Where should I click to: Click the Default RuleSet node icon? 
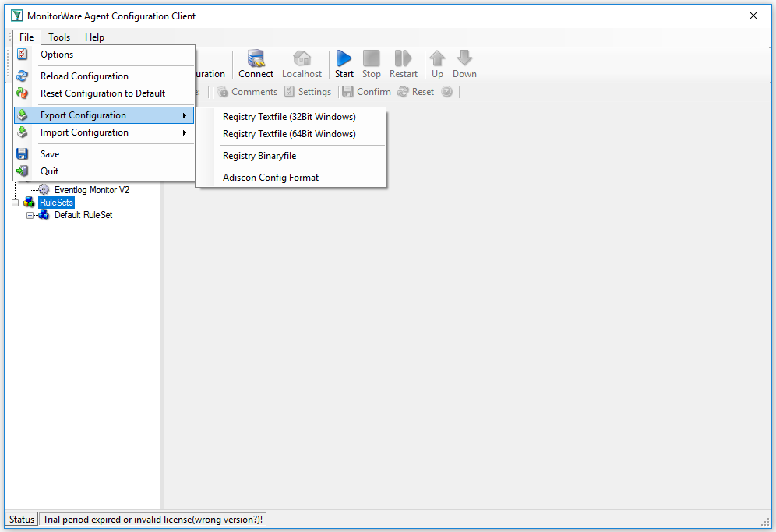coord(44,215)
